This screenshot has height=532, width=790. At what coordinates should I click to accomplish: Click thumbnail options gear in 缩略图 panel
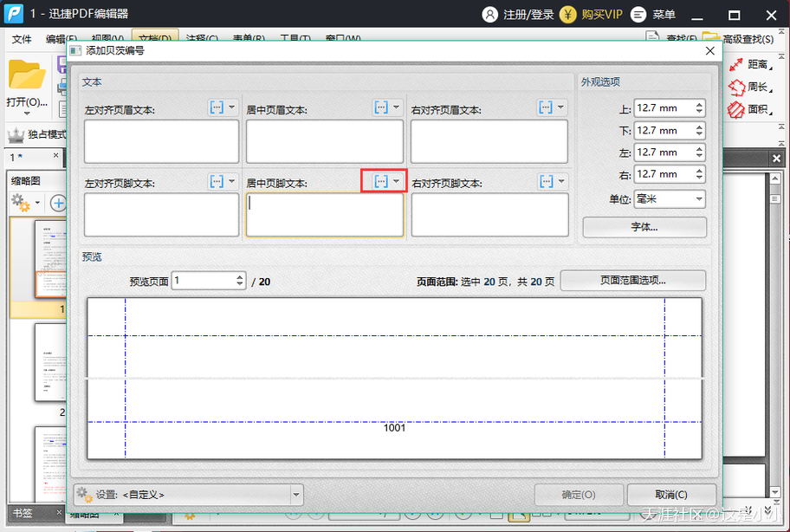(x=20, y=203)
